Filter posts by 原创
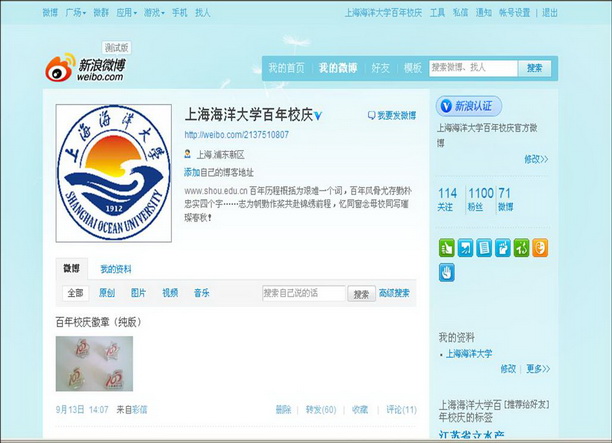This screenshot has height=443, width=612. coord(106,293)
